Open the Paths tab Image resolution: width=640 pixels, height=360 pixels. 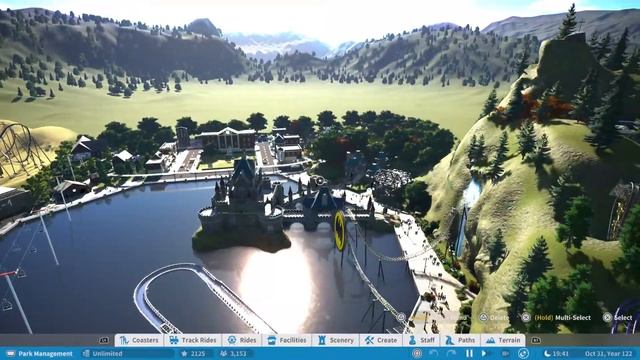coord(461,340)
